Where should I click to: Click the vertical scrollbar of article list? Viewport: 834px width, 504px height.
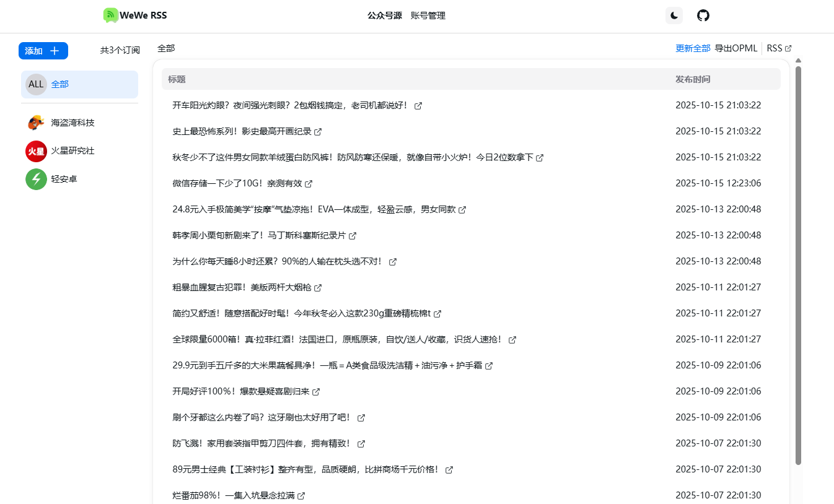[798, 265]
